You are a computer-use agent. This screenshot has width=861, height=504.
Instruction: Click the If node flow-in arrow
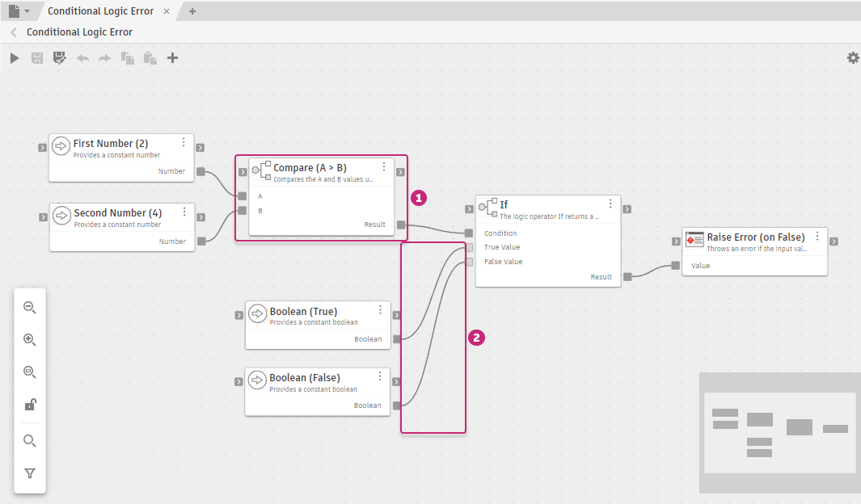[469, 209]
